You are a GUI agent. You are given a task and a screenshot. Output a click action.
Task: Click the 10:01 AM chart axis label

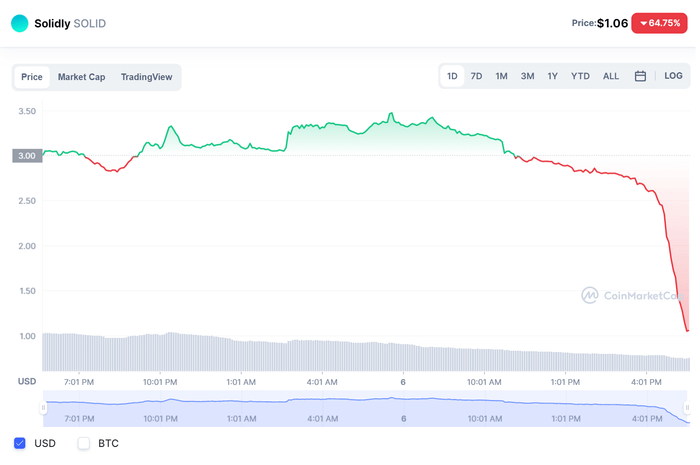[484, 382]
